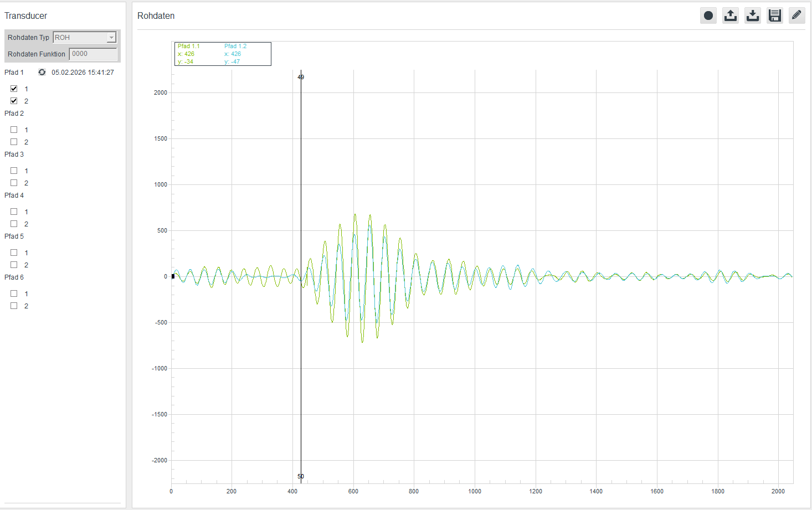Save raw data with floppy disk icon
The width and height of the screenshot is (812, 510).
(x=774, y=16)
